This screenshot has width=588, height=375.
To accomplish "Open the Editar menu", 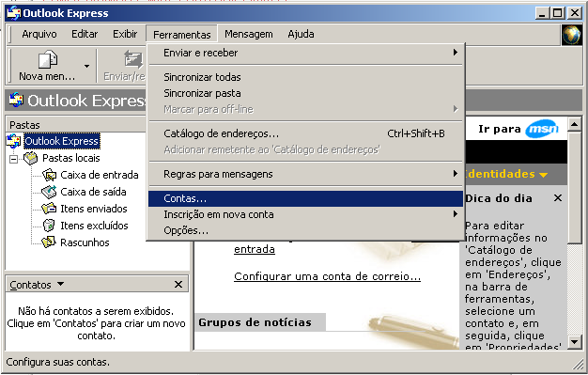I will (x=85, y=34).
